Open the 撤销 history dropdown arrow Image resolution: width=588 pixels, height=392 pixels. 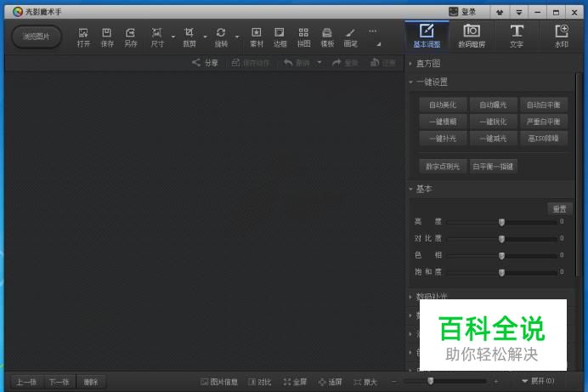pyautogui.click(x=319, y=62)
